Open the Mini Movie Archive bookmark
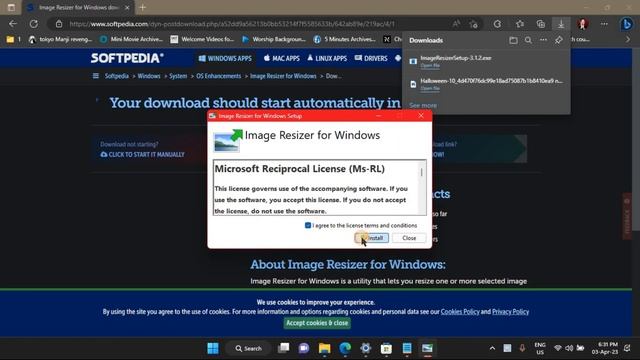The width and height of the screenshot is (640, 360). pos(131,39)
